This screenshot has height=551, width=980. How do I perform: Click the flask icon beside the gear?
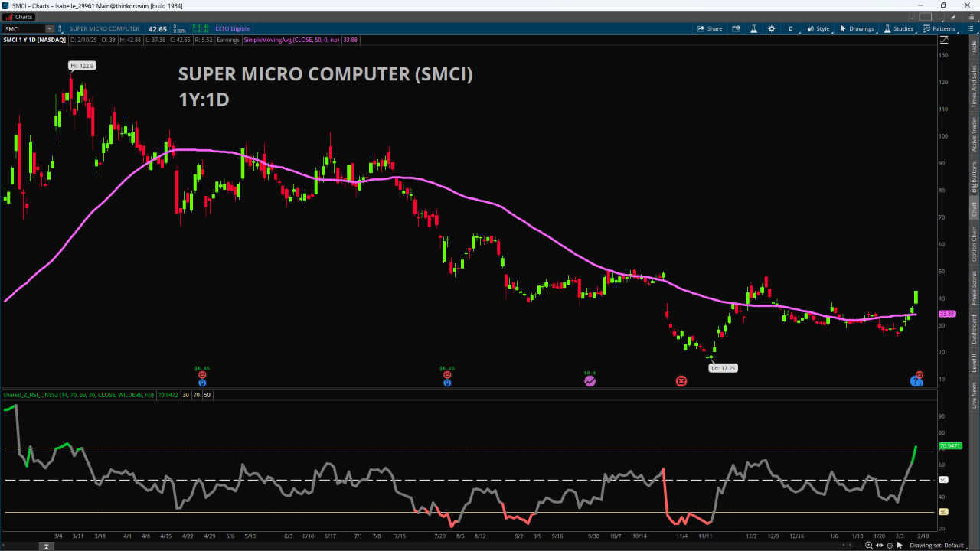pyautogui.click(x=753, y=28)
